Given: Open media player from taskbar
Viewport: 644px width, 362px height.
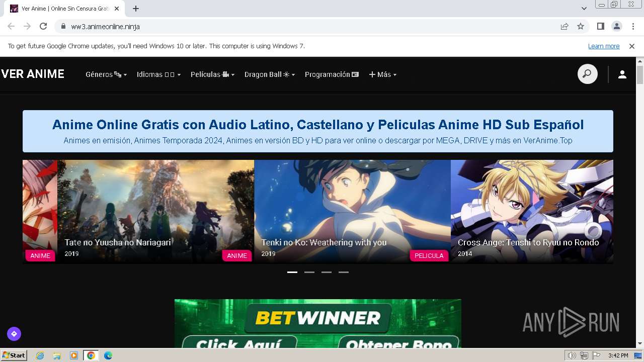Looking at the screenshot, I should (74, 355).
